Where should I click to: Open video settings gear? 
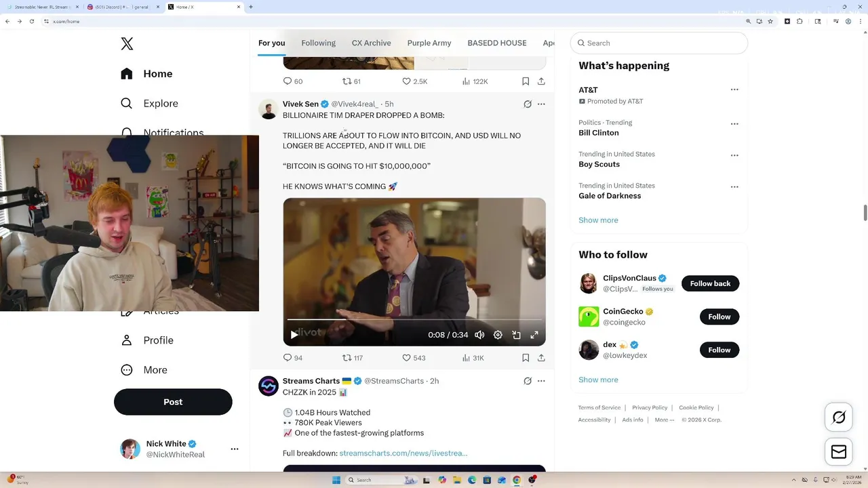pyautogui.click(x=498, y=335)
